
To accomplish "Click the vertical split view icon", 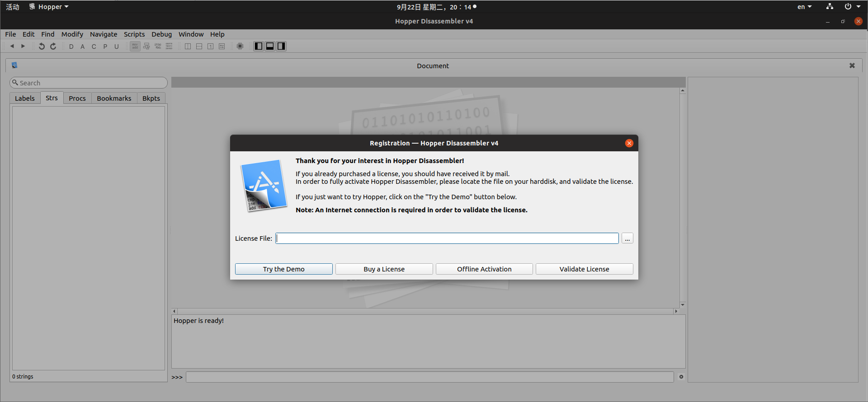I will click(188, 46).
